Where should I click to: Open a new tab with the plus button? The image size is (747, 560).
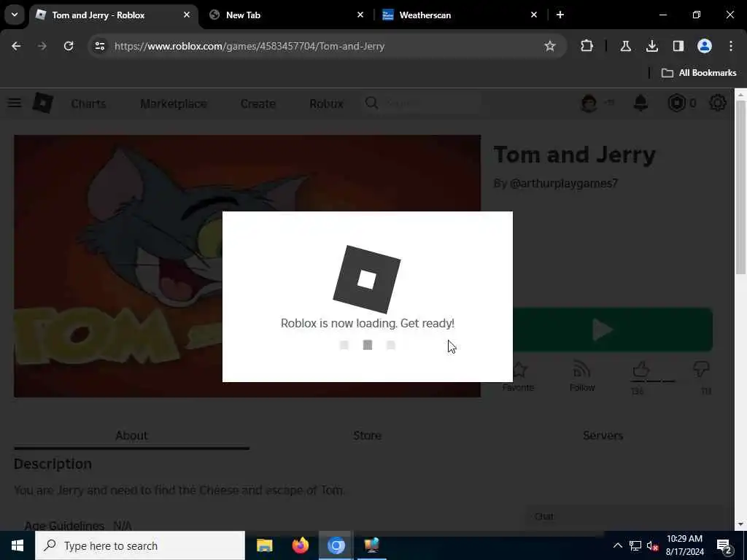click(x=560, y=15)
